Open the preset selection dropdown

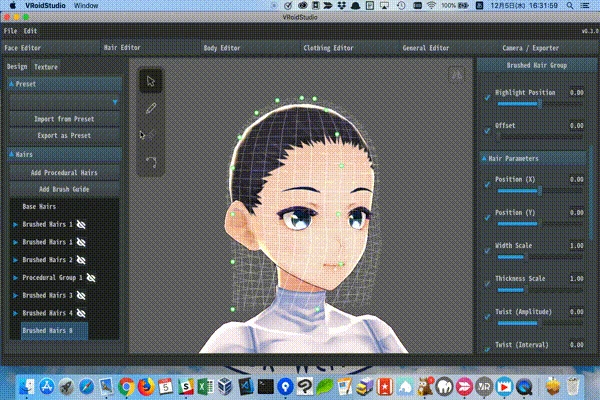[64, 102]
